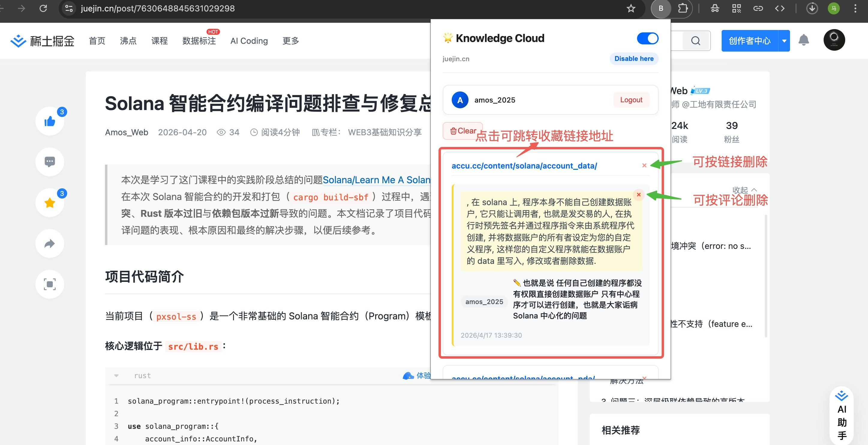Reload the page in browser
Viewport: 868px width, 445px height.
pos(43,8)
